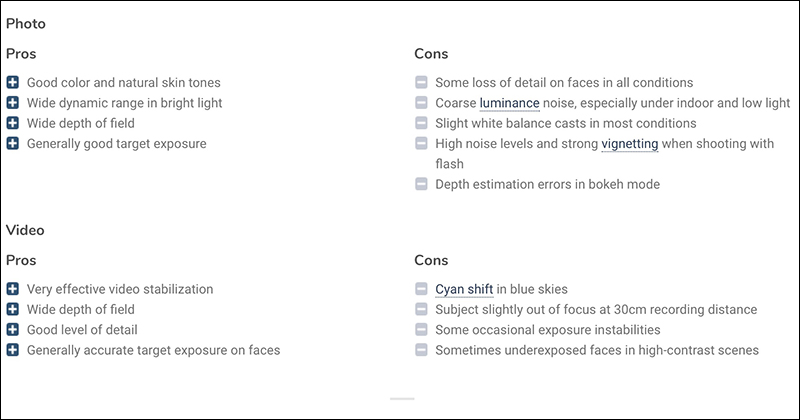
Task: Click plus icon beside Very effective video stabilization
Action: [13, 289]
